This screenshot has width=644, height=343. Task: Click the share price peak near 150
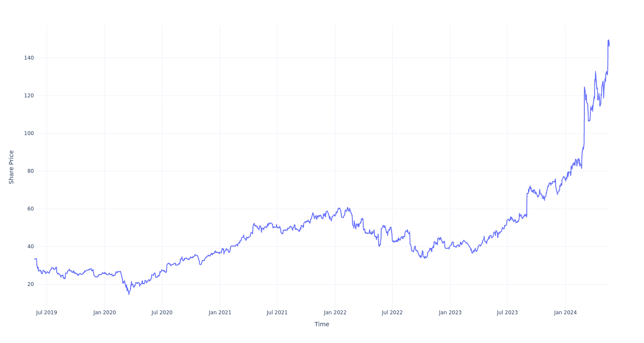tap(608, 40)
